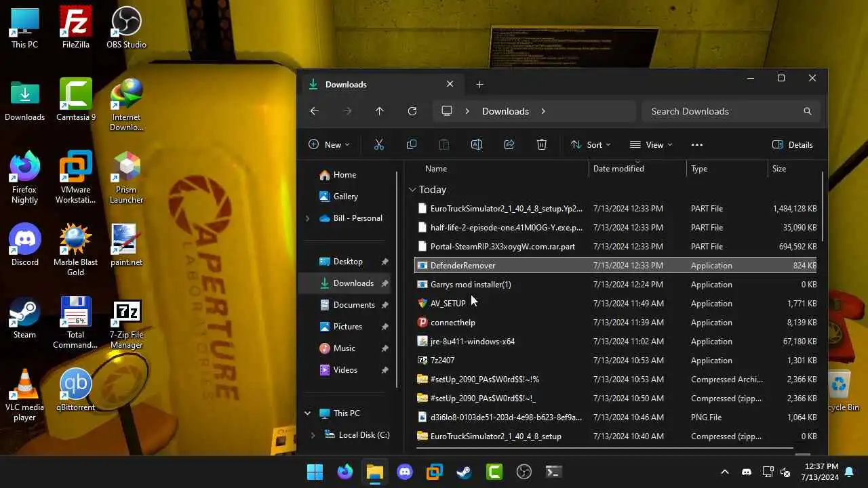Open paint.net desktop shortcut
The width and height of the screenshot is (868, 488).
pos(126,245)
